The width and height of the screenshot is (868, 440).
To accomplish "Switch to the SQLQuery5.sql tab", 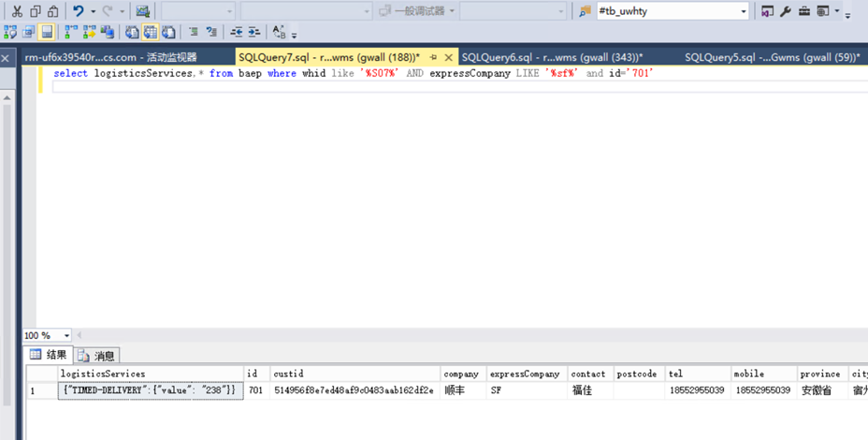I will click(x=773, y=57).
